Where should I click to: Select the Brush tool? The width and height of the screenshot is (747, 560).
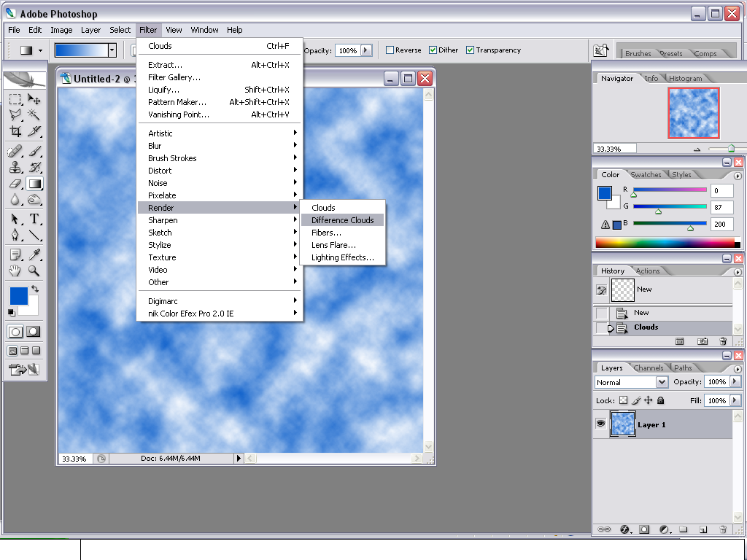click(x=34, y=152)
